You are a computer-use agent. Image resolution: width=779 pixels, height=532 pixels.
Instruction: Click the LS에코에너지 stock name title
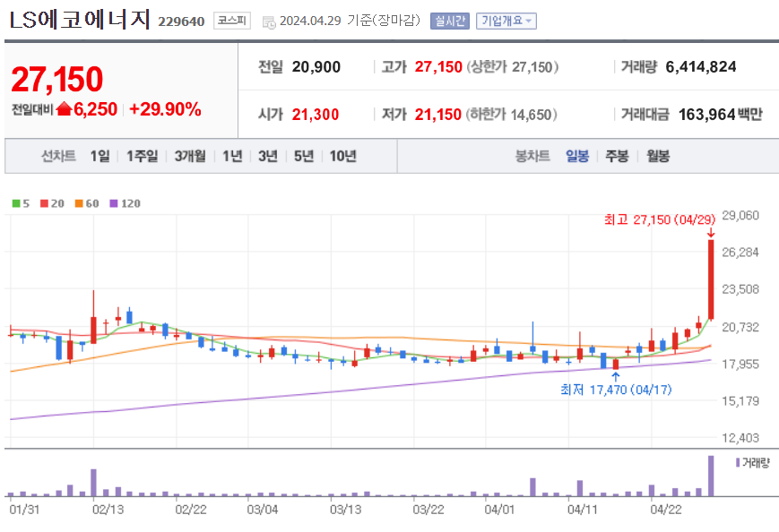point(80,20)
